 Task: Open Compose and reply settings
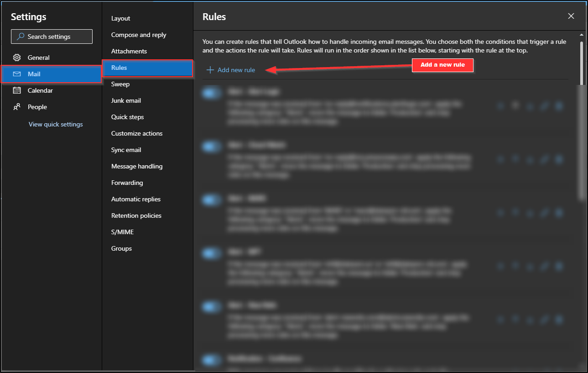[x=139, y=35]
